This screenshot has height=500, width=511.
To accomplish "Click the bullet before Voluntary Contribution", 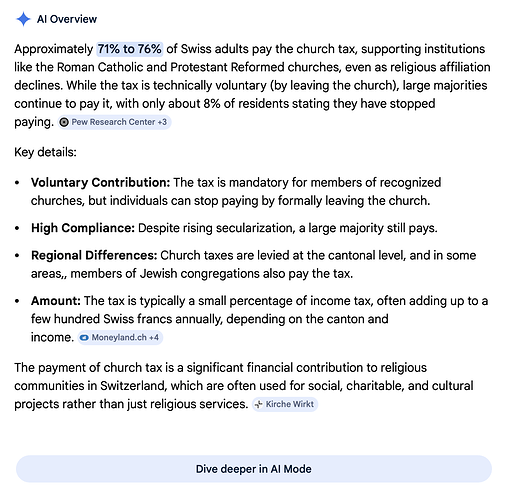I will pyautogui.click(x=17, y=183).
